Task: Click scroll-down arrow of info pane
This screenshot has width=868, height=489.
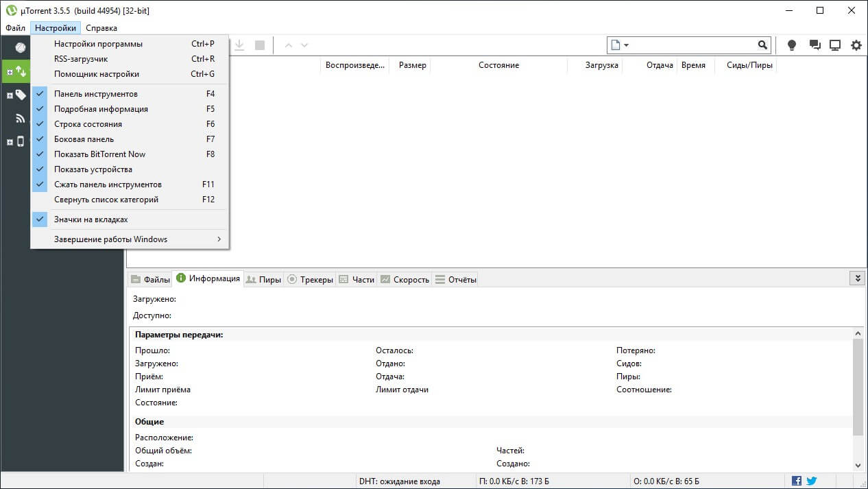Action: click(858, 465)
